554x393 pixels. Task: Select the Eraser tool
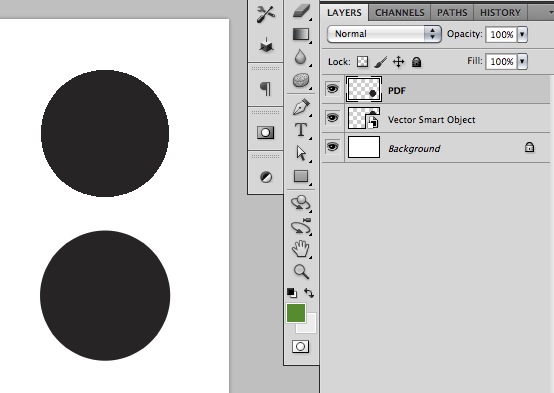click(301, 11)
